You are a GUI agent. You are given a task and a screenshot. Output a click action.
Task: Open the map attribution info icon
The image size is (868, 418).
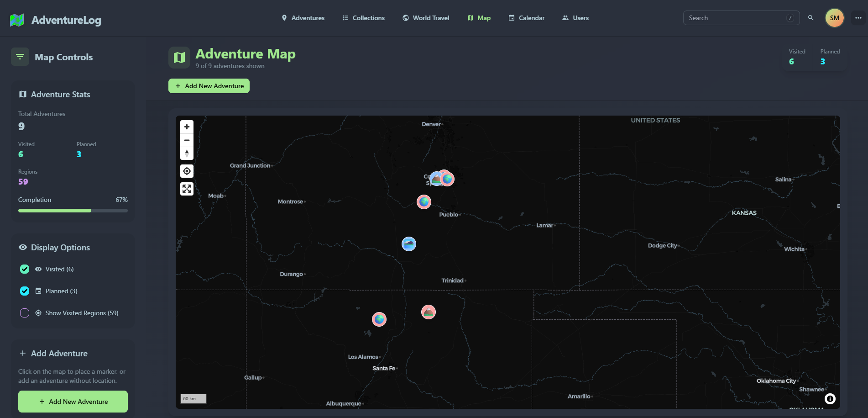coord(830,399)
